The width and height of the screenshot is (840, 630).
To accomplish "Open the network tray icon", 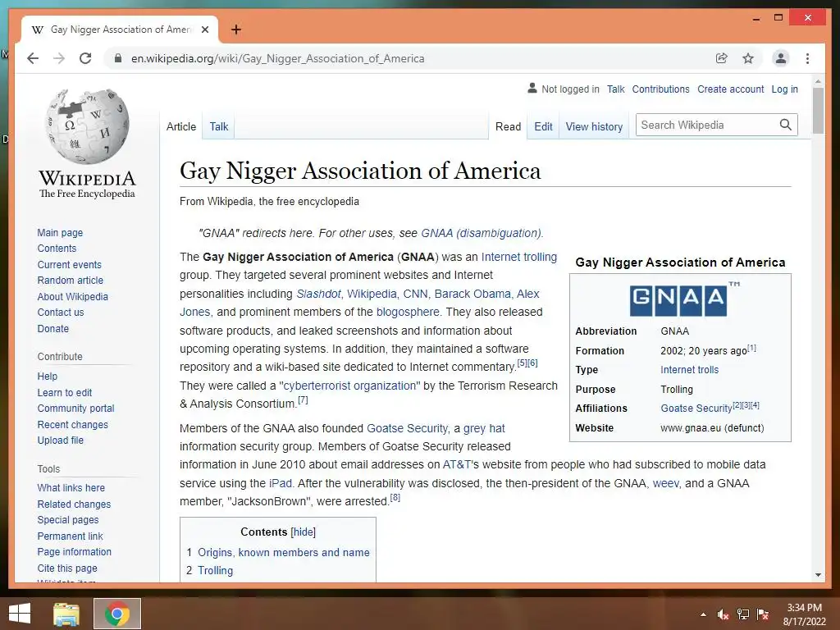I will click(742, 614).
